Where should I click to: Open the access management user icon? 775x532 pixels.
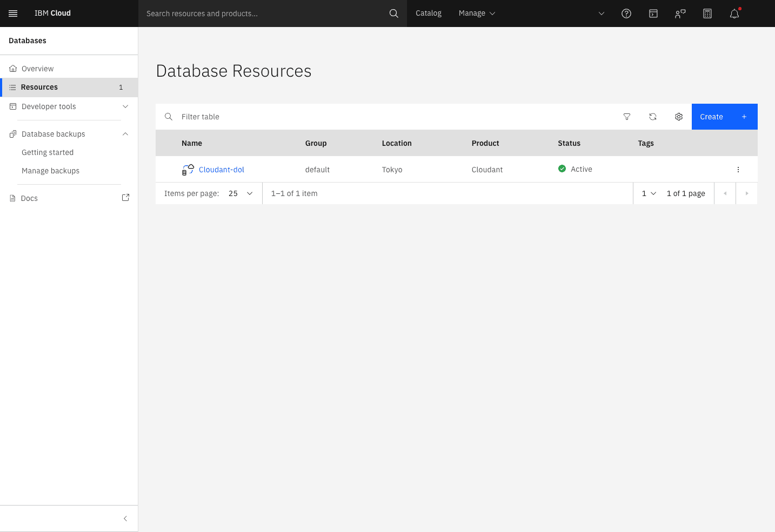(680, 14)
